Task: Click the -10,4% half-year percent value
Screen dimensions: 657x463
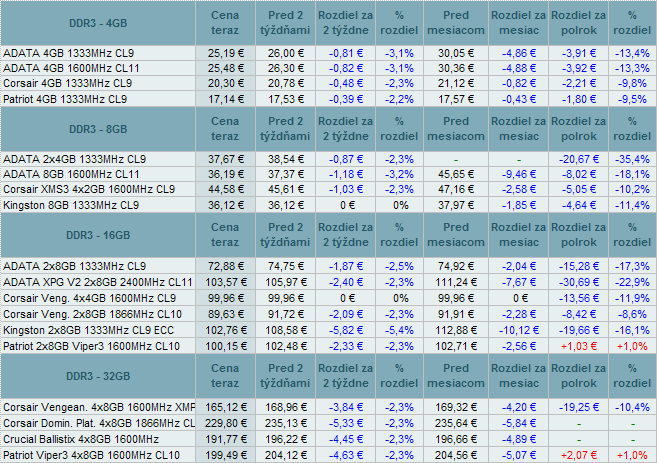Action: (x=632, y=407)
